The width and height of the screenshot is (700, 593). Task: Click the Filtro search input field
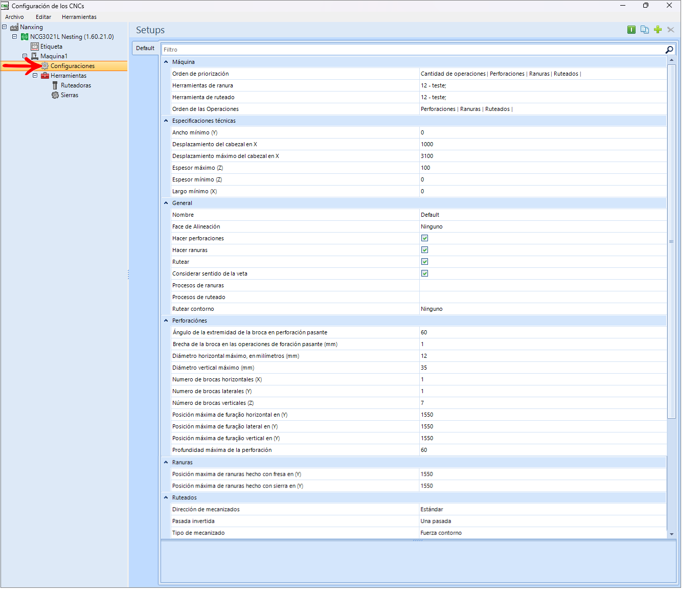point(413,50)
